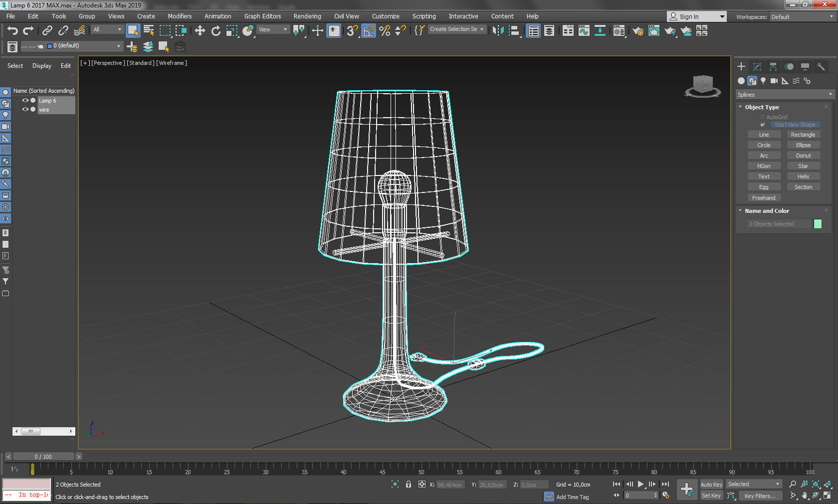This screenshot has width=838, height=504.
Task: Click the Mirror tool on the toolbar
Action: point(497,31)
